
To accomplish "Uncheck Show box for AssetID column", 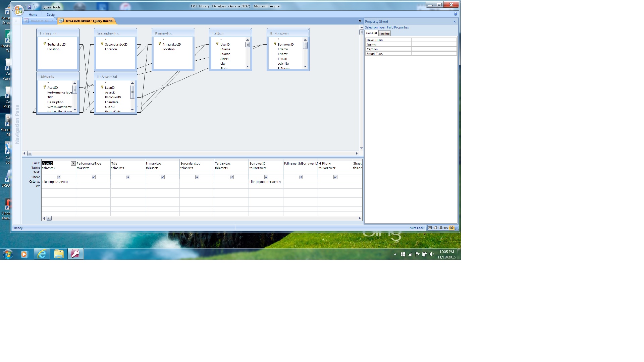I will pos(59,177).
